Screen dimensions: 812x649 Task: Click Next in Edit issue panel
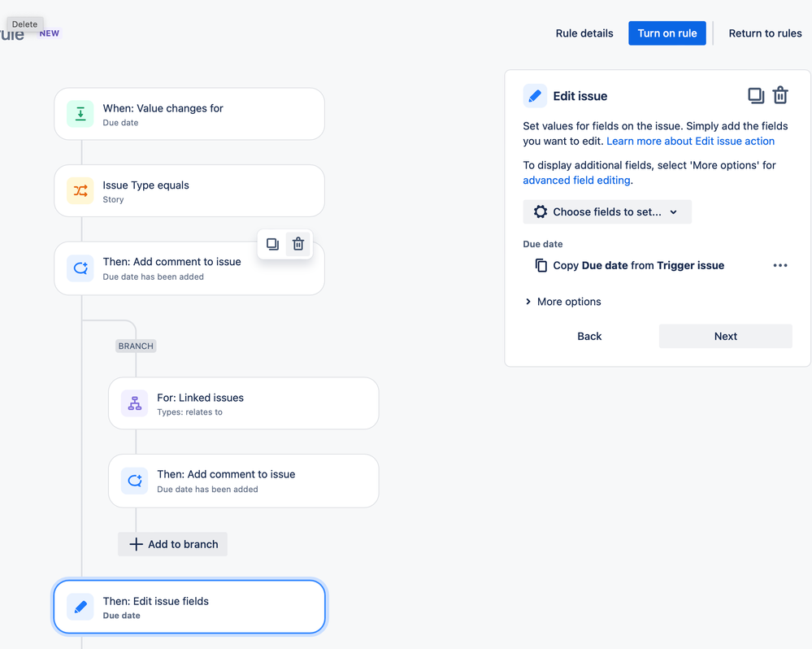pos(726,336)
